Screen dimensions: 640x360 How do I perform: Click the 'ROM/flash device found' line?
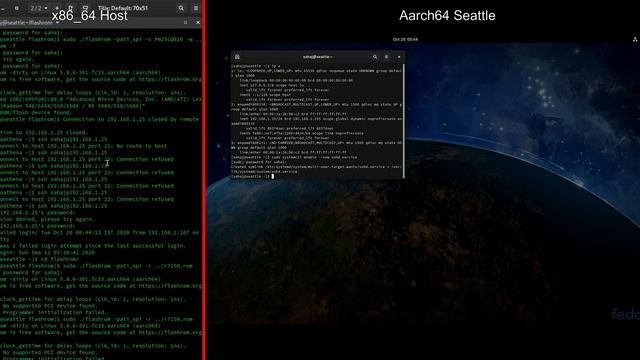click(36, 113)
